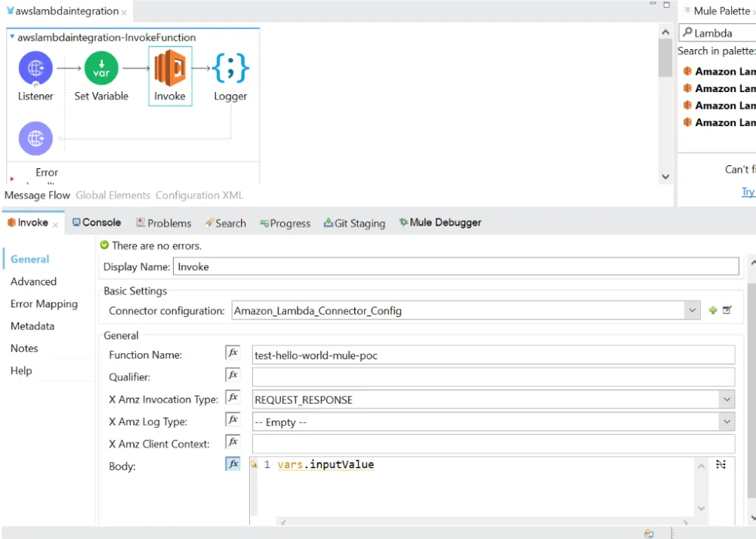
Task: Open the Notes section
Action: [x=24, y=348]
